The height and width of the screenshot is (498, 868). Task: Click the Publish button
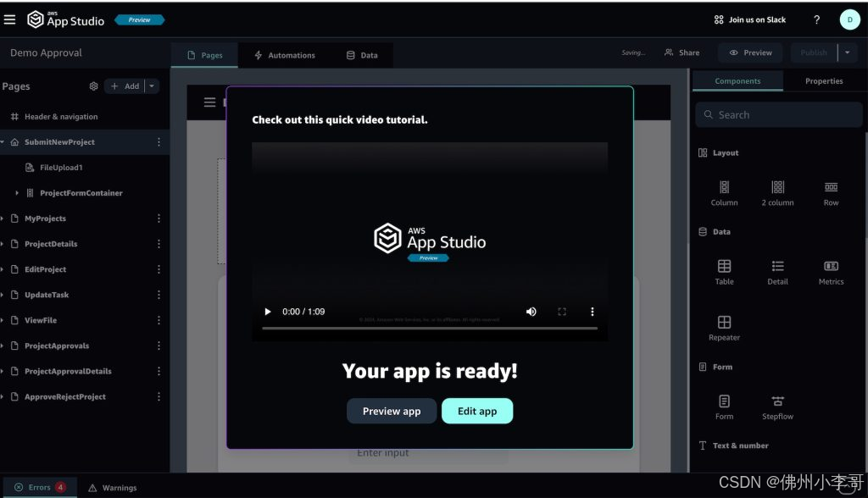click(814, 53)
